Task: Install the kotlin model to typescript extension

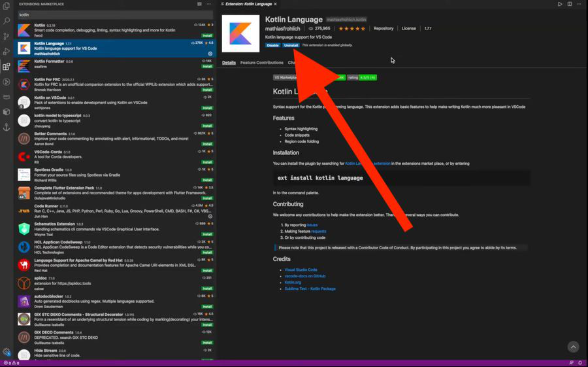Action: tap(207, 126)
